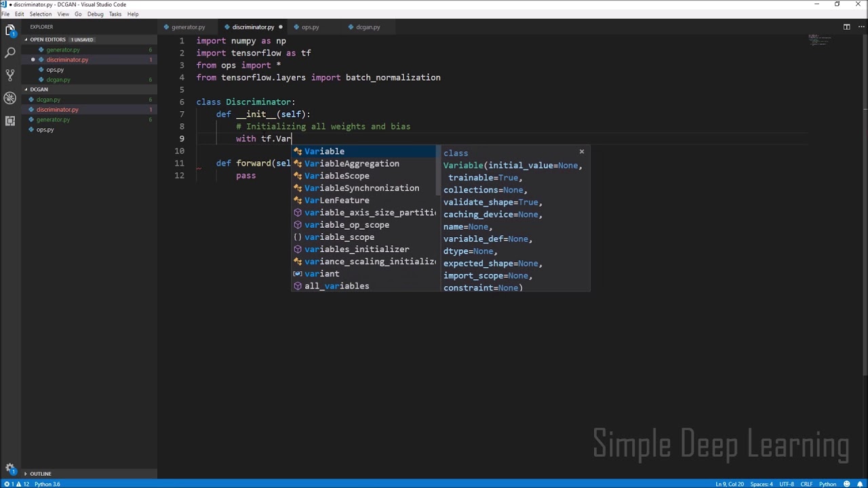Change file encoding via UTF-8

coord(787,484)
